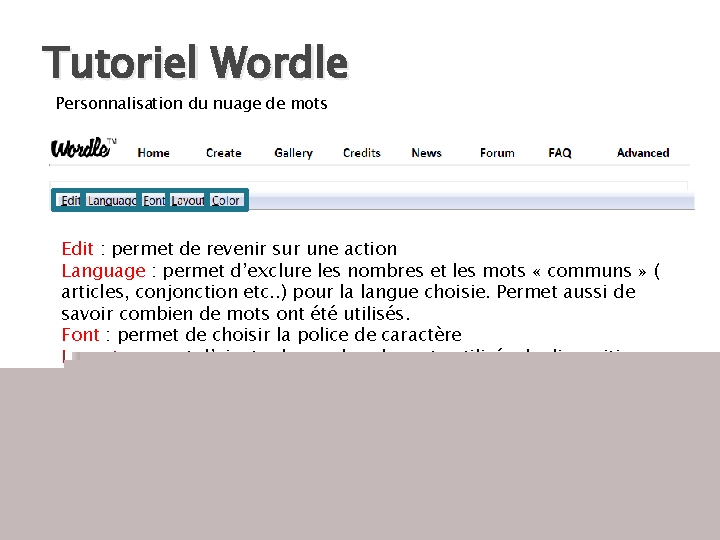Open the Forum link

[497, 153]
